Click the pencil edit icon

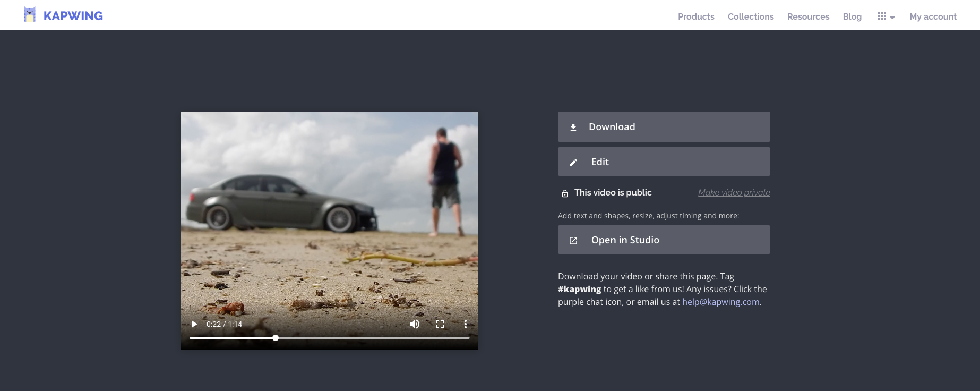point(573,163)
